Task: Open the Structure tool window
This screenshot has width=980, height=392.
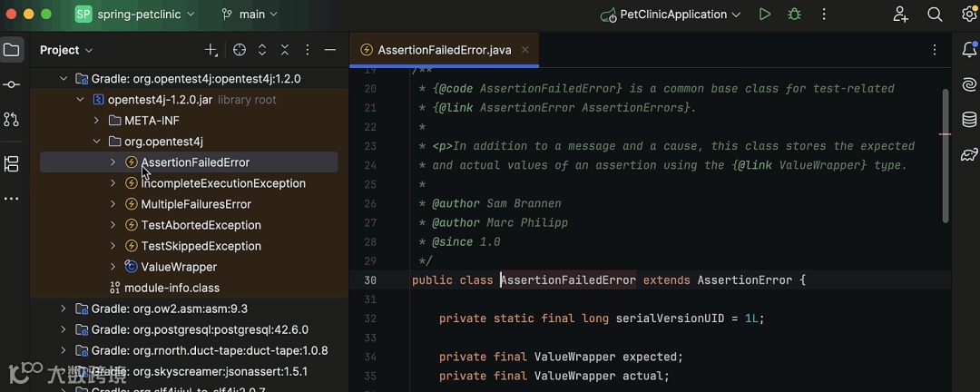Action: pyautogui.click(x=12, y=164)
